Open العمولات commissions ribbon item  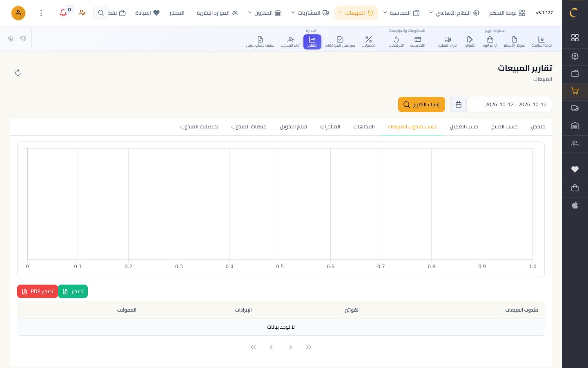click(x=369, y=42)
